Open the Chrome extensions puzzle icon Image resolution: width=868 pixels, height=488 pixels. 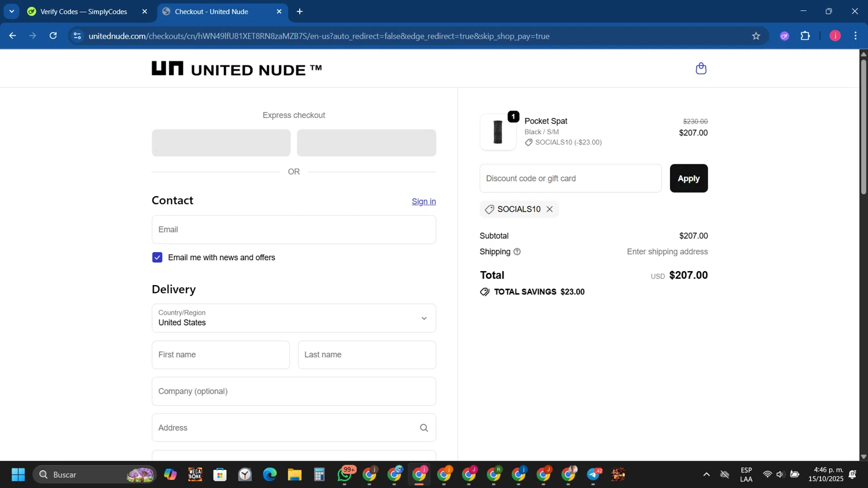(806, 36)
